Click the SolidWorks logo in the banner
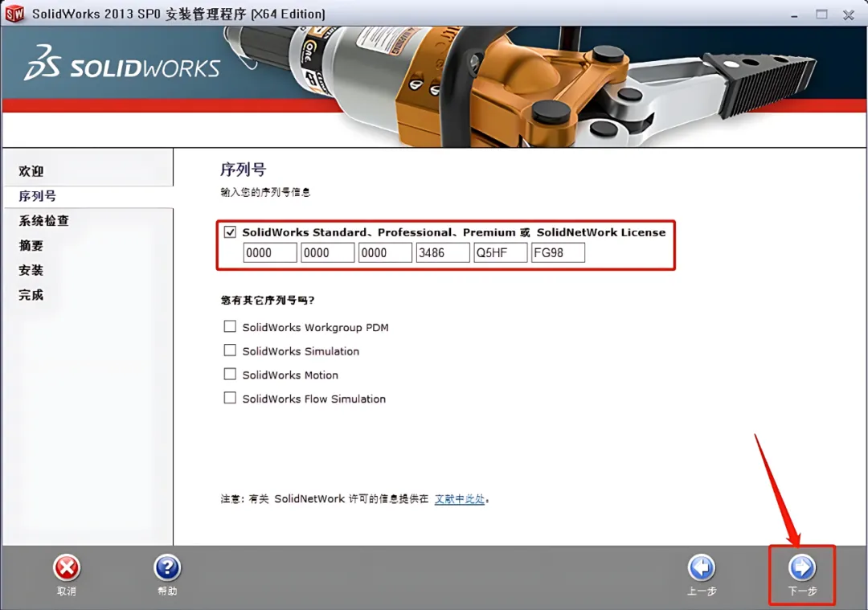The image size is (868, 610). 122,63
